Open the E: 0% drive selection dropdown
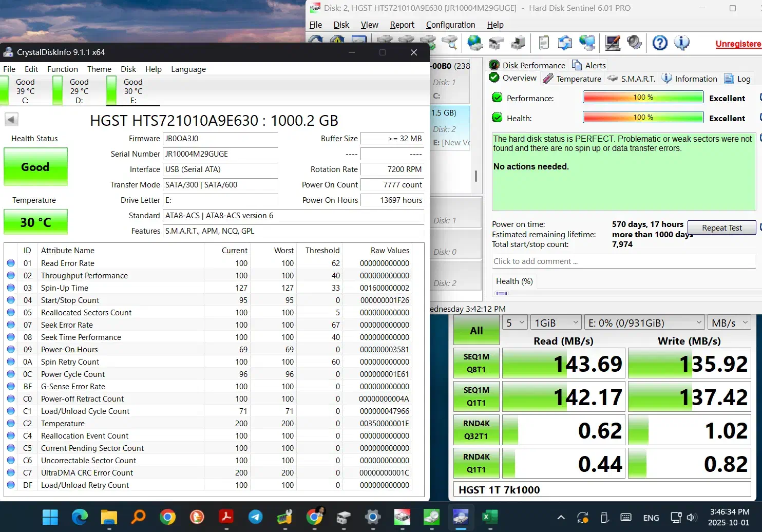 [644, 323]
